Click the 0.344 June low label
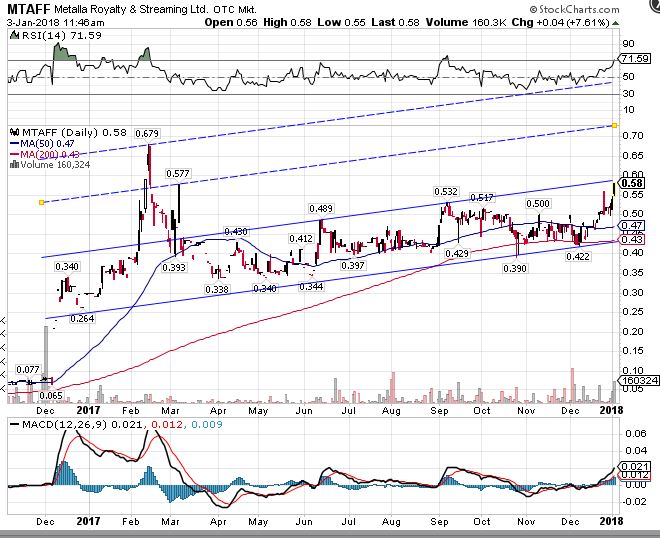This screenshot has height=538, width=660. pos(311,287)
